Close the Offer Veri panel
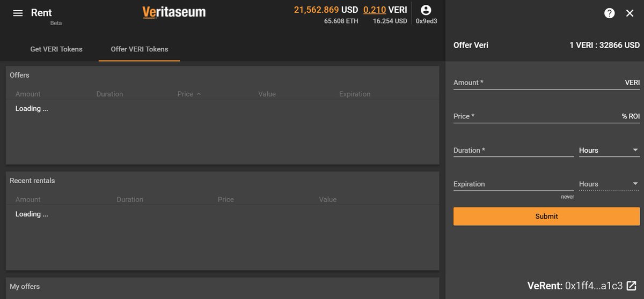Screen dimensions: 644x299 (630, 13)
